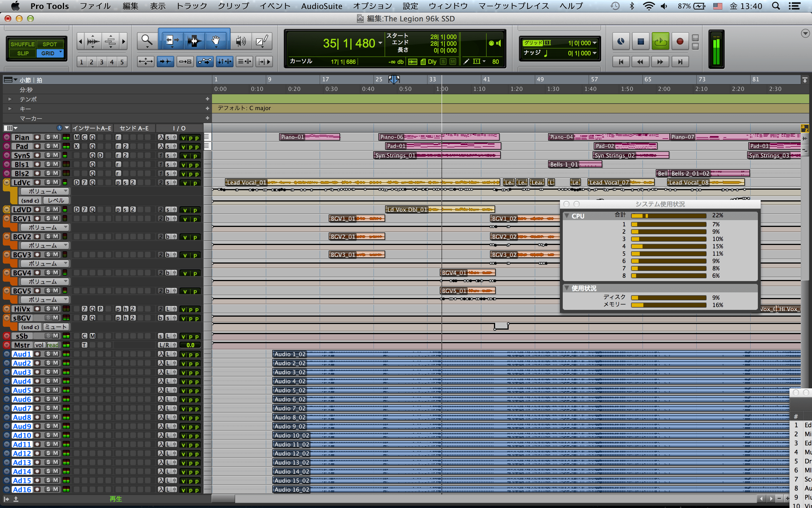The image size is (812, 508).
Task: Click horizontal zoom in arrow
Action: pyautogui.click(x=123, y=41)
